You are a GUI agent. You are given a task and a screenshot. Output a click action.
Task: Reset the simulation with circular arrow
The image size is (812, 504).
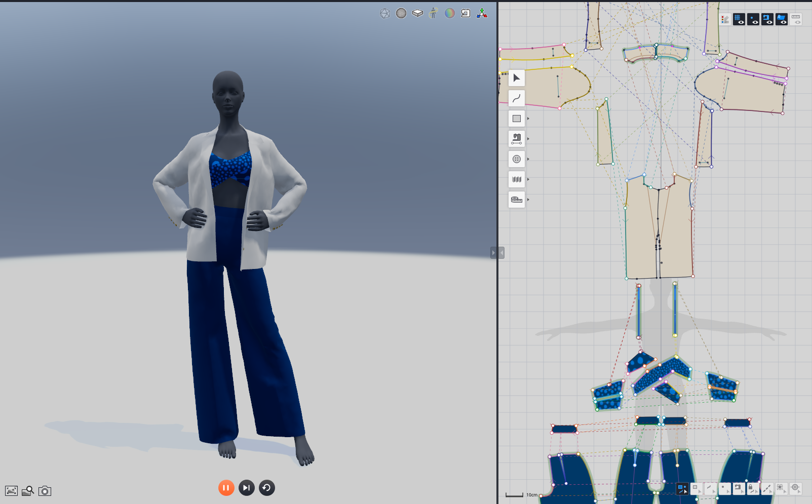(x=267, y=488)
